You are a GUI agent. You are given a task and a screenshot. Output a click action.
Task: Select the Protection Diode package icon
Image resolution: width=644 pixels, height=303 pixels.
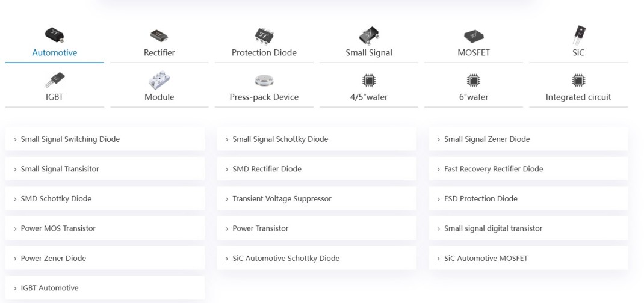264,35
